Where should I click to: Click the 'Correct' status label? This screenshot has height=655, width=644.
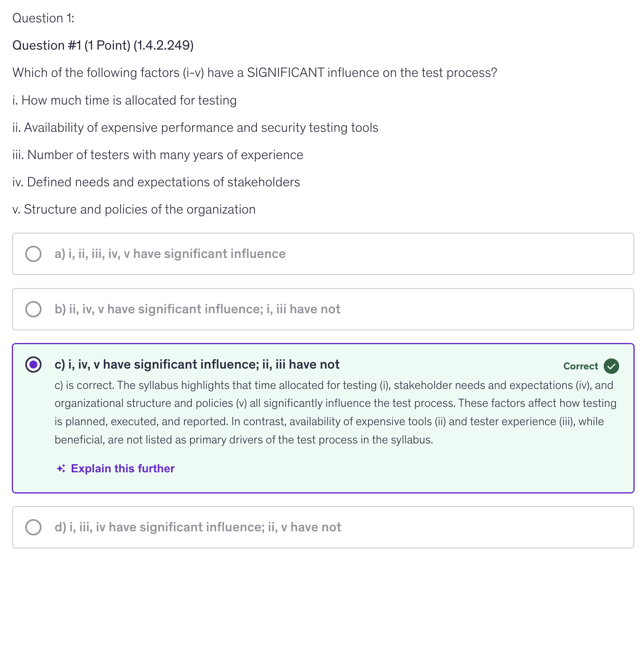point(580,366)
